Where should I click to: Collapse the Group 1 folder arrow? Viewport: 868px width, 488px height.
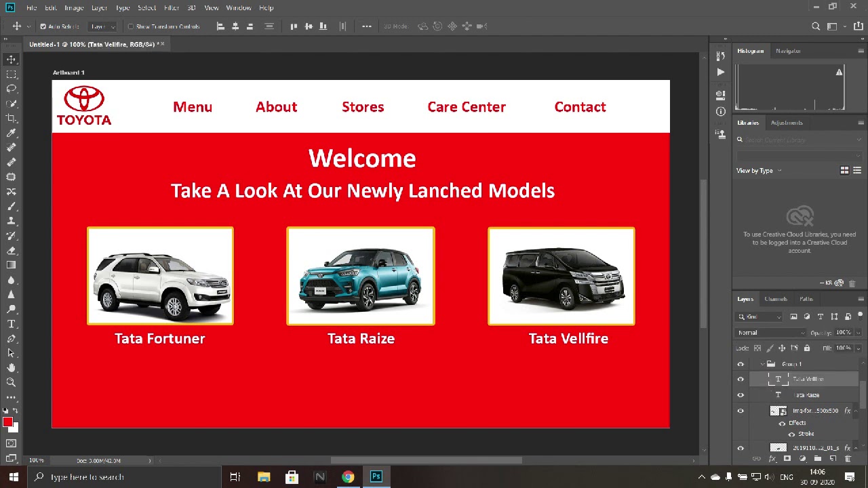click(x=762, y=364)
